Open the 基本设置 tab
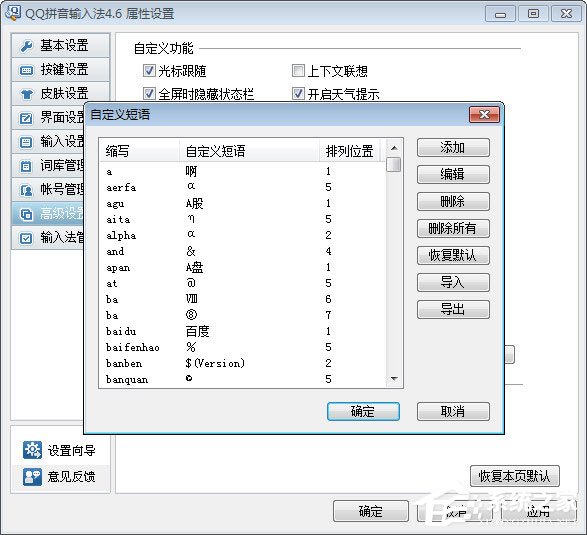 coord(61,46)
